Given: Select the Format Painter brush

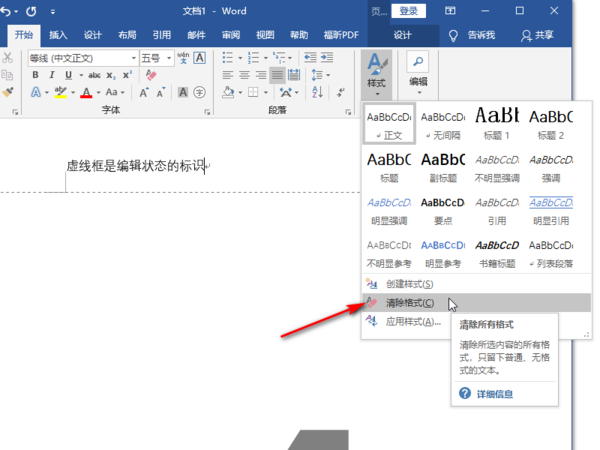Looking at the screenshot, I should tap(8, 92).
